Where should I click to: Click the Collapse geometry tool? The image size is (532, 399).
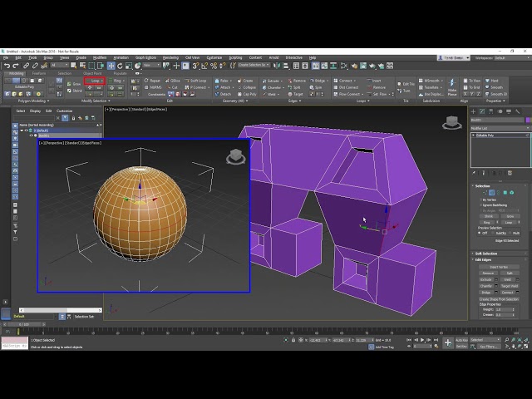[x=247, y=87]
